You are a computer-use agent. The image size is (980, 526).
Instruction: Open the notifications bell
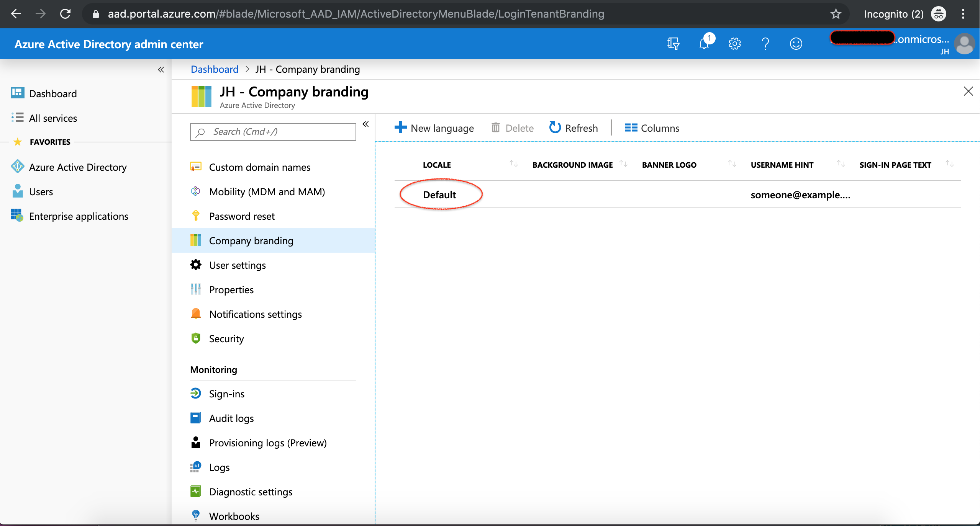704,44
